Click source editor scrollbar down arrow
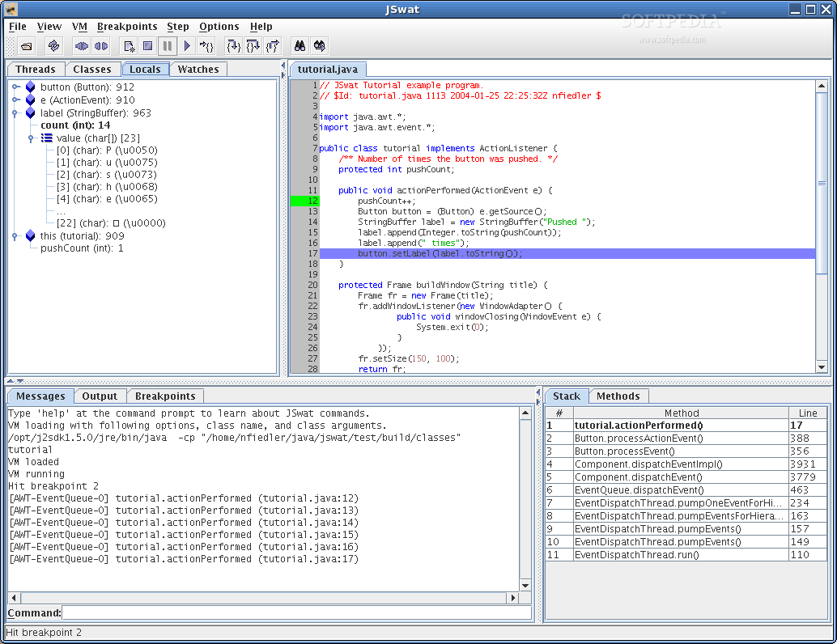 coord(822,367)
